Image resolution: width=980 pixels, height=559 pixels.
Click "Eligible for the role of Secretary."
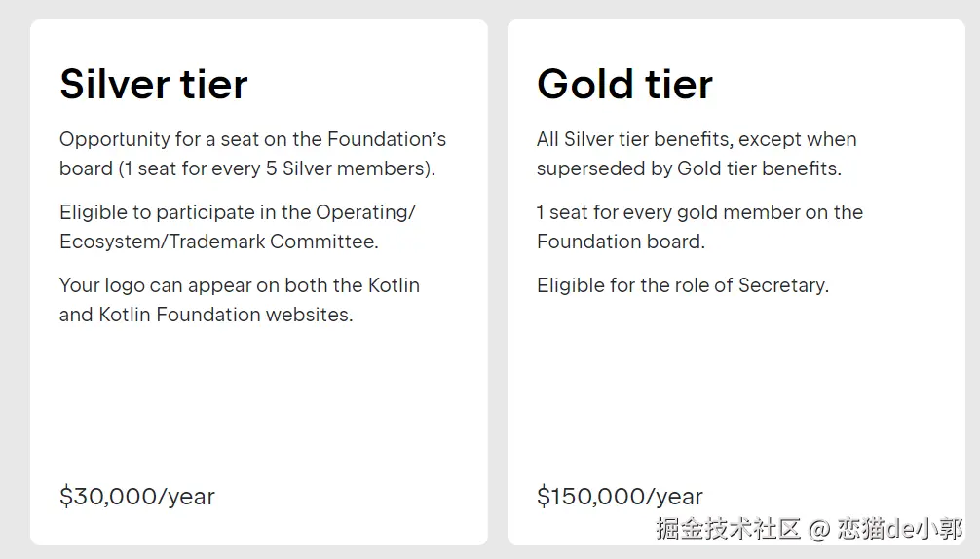coord(682,285)
